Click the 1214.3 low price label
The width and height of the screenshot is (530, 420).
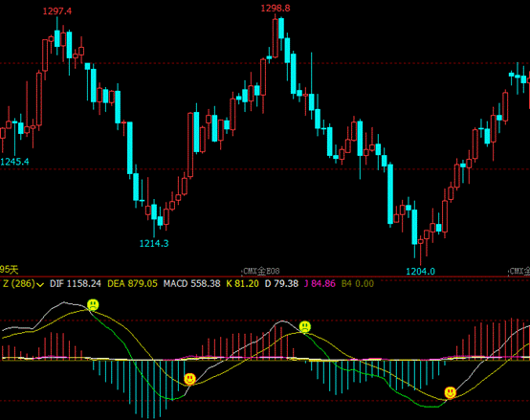(154, 243)
